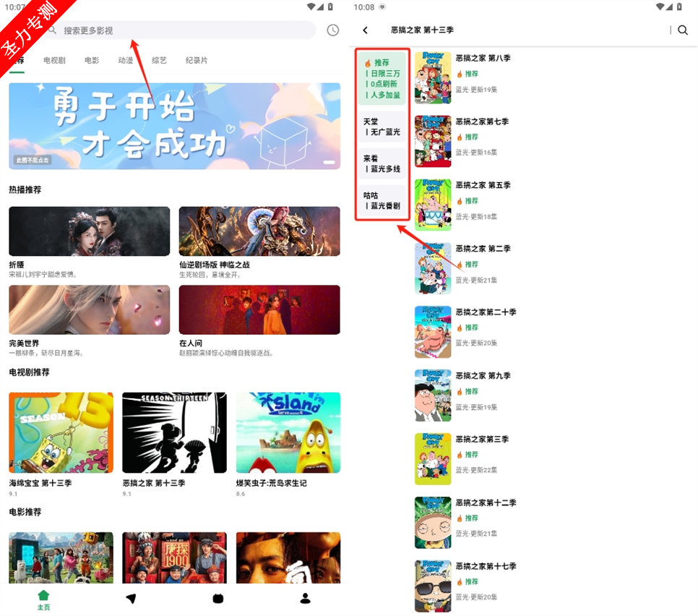Click the caption 宋祖儿刘宇宁甜虐爱情
The height and width of the screenshot is (616, 698).
pyautogui.click(x=43, y=274)
